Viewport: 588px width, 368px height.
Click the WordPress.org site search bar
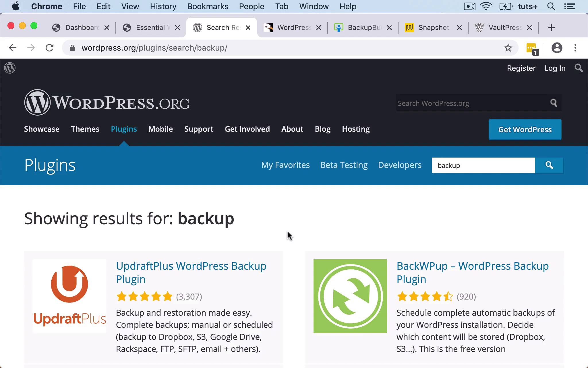(x=471, y=103)
